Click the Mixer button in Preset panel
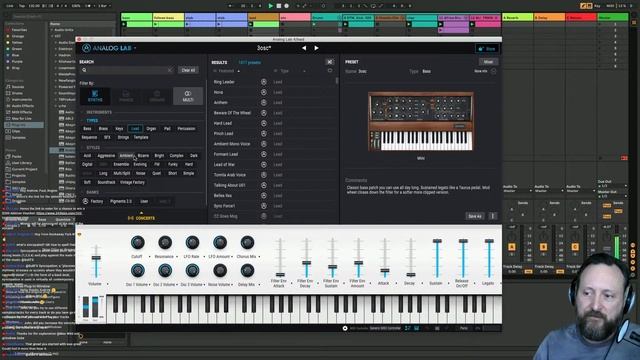The image size is (640, 360). point(488,62)
